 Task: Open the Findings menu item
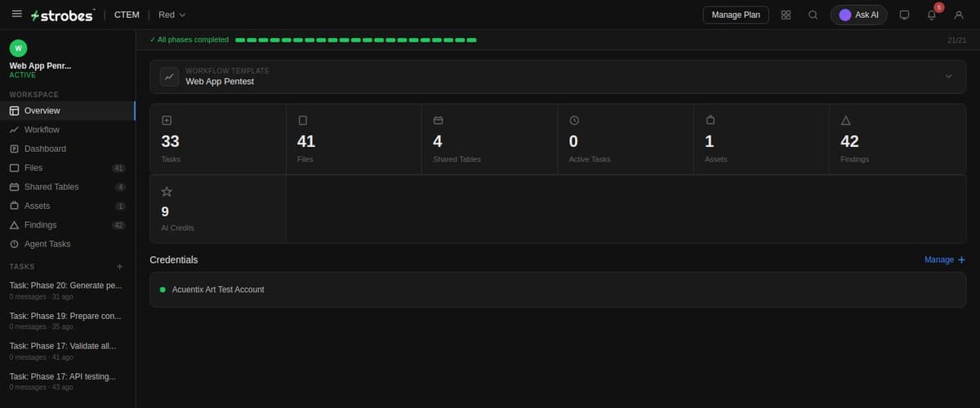click(68, 225)
